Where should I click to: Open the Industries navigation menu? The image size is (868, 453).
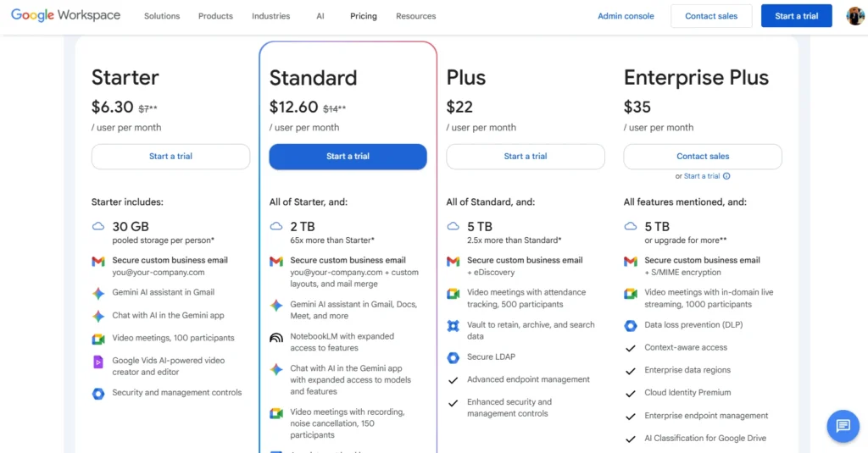(271, 16)
